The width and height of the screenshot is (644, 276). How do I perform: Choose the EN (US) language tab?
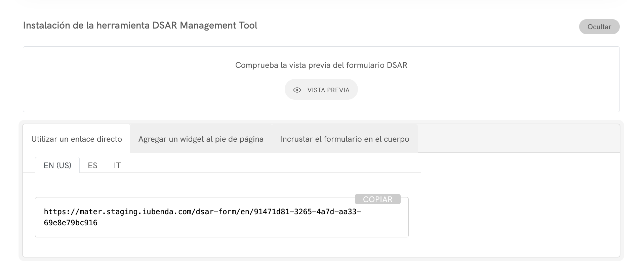[x=57, y=165]
